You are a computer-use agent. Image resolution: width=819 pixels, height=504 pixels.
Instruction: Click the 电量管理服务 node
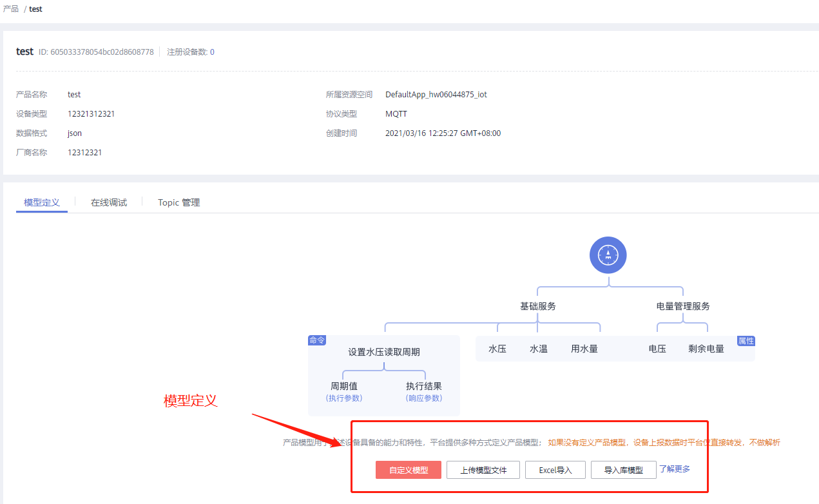click(x=682, y=306)
